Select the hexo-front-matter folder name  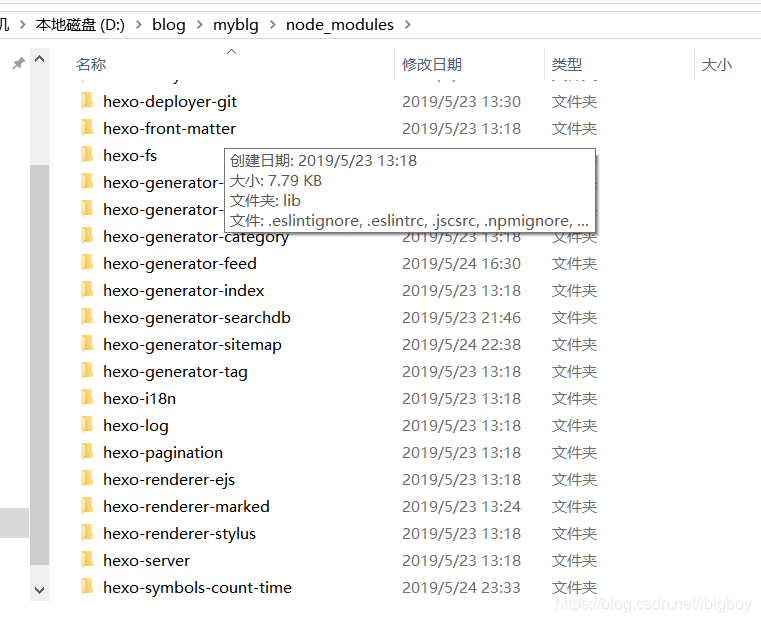coord(169,129)
